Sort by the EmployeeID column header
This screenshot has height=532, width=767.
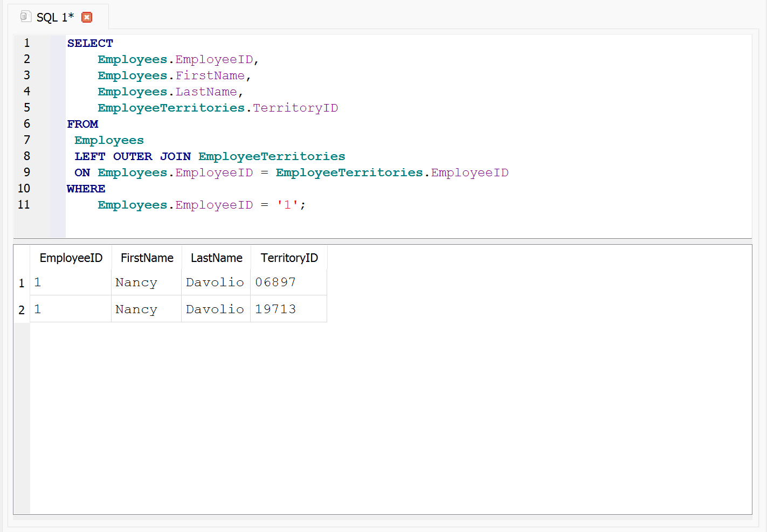71,258
